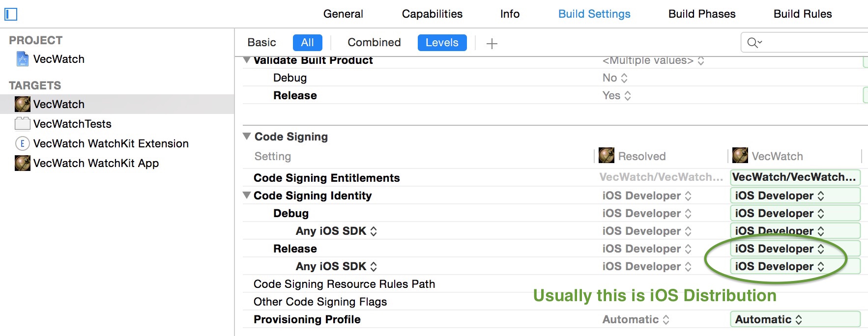The height and width of the screenshot is (336, 868).
Task: Open VecWatch-level Debug identity popup
Action: (x=795, y=213)
